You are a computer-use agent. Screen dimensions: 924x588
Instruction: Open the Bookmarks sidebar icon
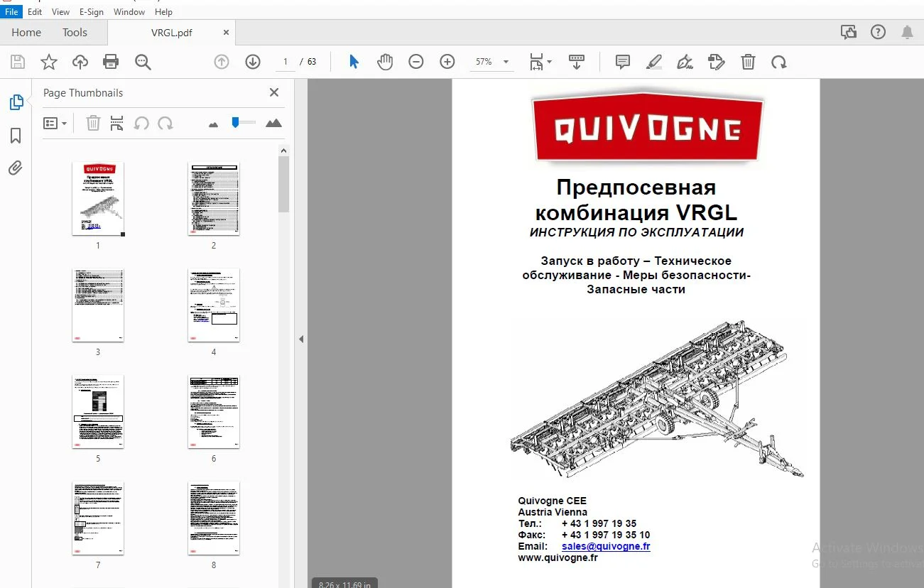[x=16, y=136]
